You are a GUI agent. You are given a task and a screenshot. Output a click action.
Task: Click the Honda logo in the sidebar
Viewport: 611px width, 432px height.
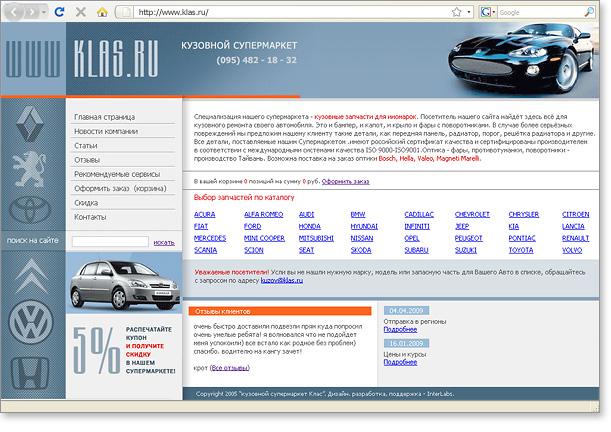point(30,374)
